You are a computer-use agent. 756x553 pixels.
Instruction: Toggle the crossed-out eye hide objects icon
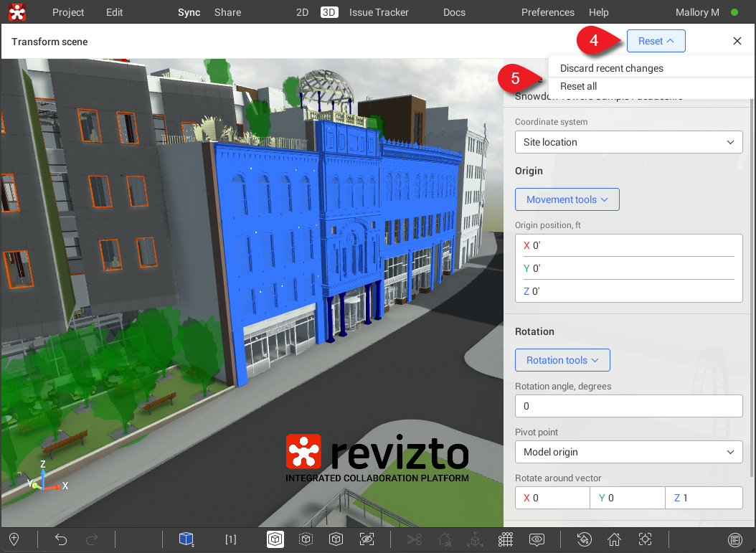(367, 539)
